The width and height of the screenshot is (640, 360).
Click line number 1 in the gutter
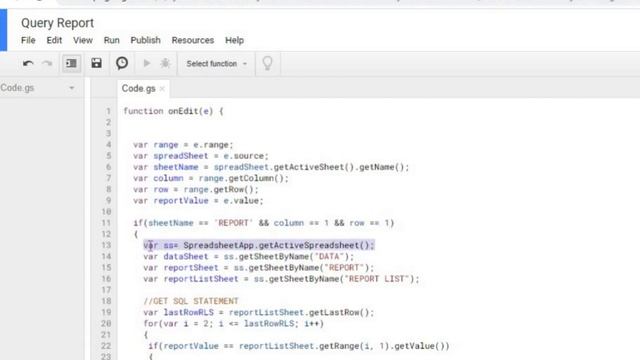[x=108, y=111]
